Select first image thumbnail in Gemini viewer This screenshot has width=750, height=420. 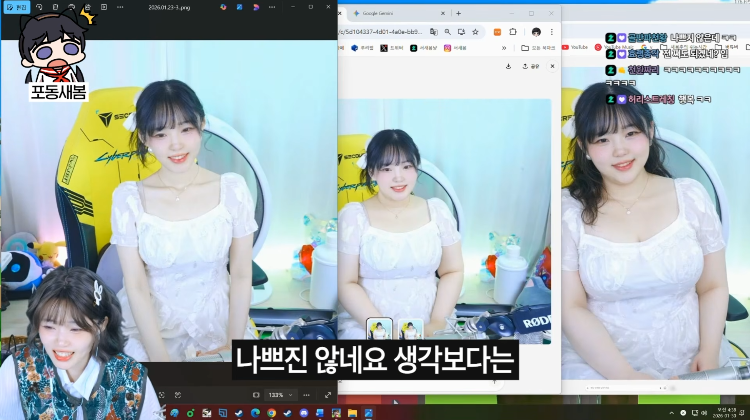coord(379,329)
